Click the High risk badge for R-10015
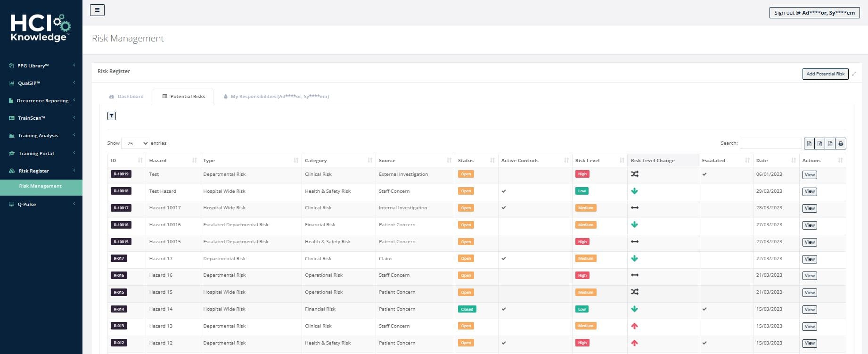 click(582, 242)
